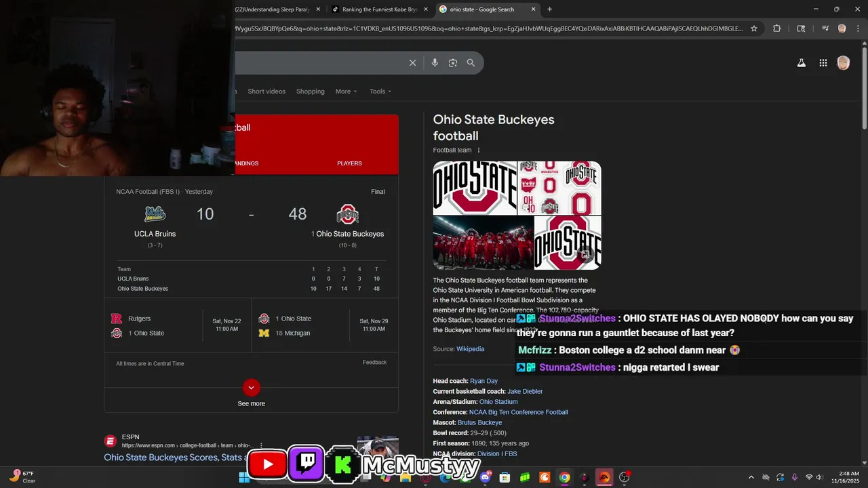Open OBS Studio from the taskbar

(x=624, y=477)
